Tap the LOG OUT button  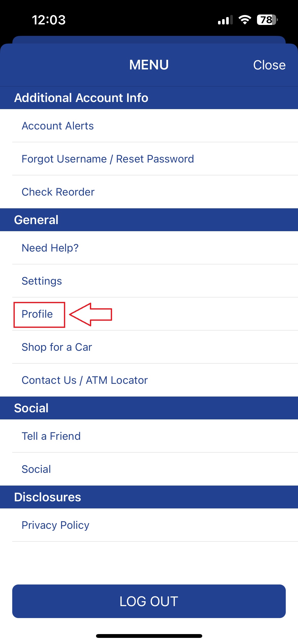pos(149,601)
